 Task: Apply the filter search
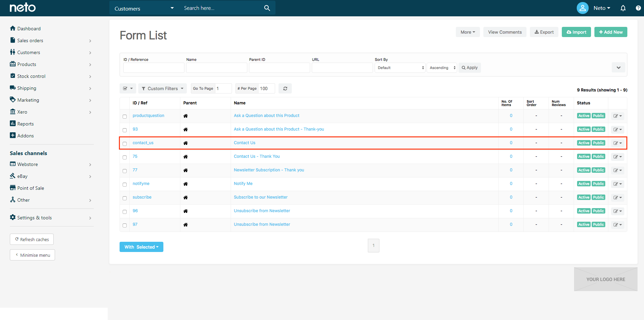click(x=469, y=68)
